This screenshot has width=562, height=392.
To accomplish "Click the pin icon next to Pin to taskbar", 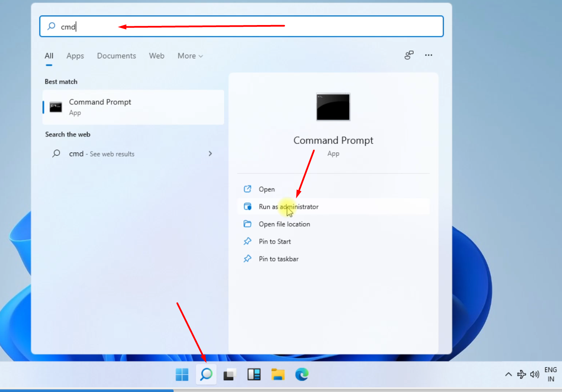I will 247,258.
